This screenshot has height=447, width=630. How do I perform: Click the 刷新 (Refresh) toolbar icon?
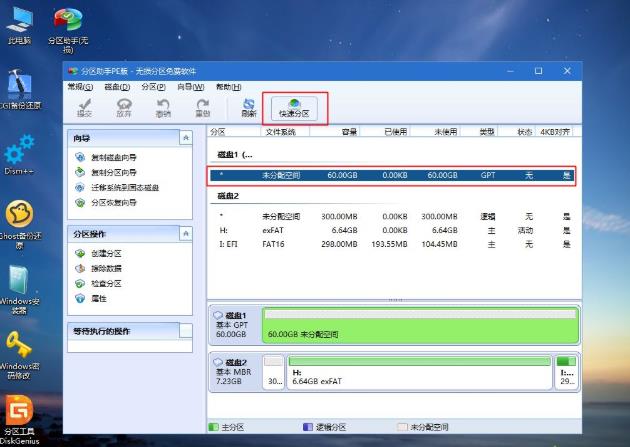pos(249,108)
